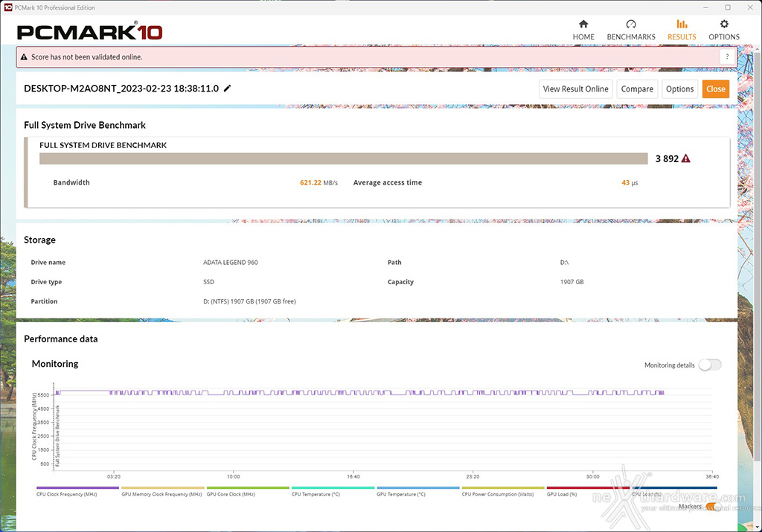Switch to the RESULTS tab
The width and height of the screenshot is (762, 532).
[x=682, y=30]
